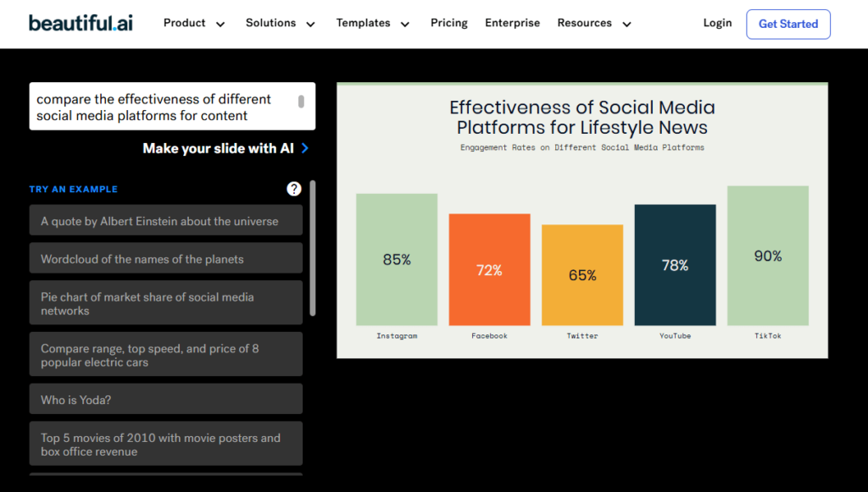Image resolution: width=868 pixels, height=492 pixels.
Task: Pick the electric cars comparison example
Action: coord(165,355)
